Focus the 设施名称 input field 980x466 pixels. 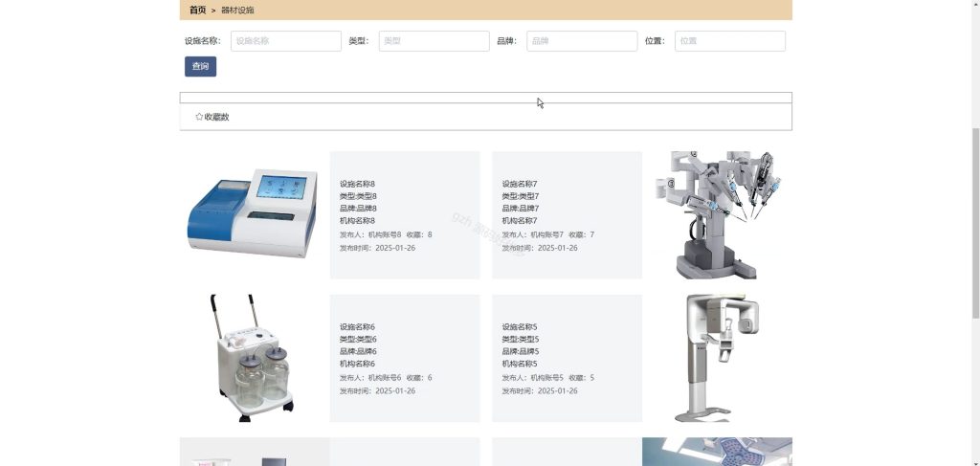click(285, 41)
